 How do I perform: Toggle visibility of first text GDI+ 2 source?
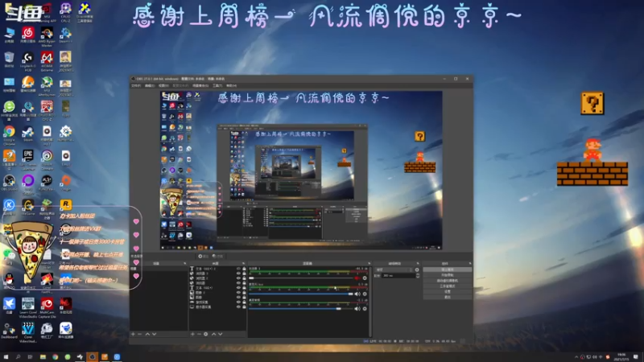[238, 269]
